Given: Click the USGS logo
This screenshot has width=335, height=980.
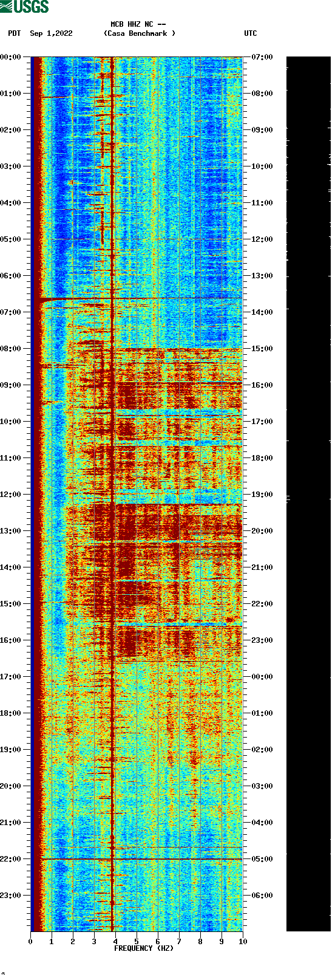Looking at the screenshot, I should (x=24, y=7).
